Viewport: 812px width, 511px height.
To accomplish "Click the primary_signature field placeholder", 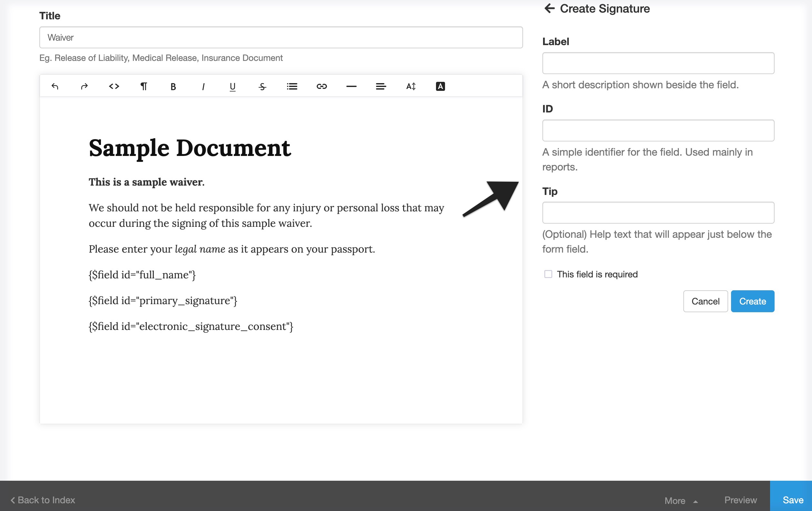I will pyautogui.click(x=163, y=301).
